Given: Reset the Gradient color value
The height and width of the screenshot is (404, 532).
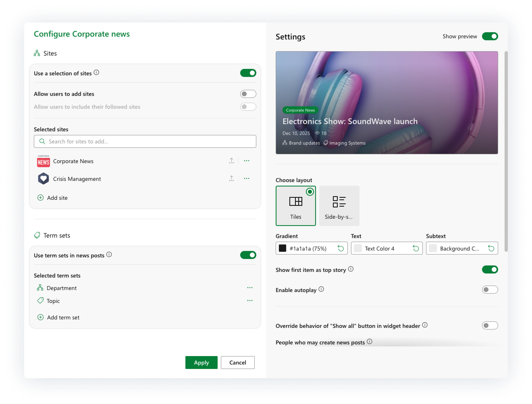Looking at the screenshot, I should tap(341, 248).
